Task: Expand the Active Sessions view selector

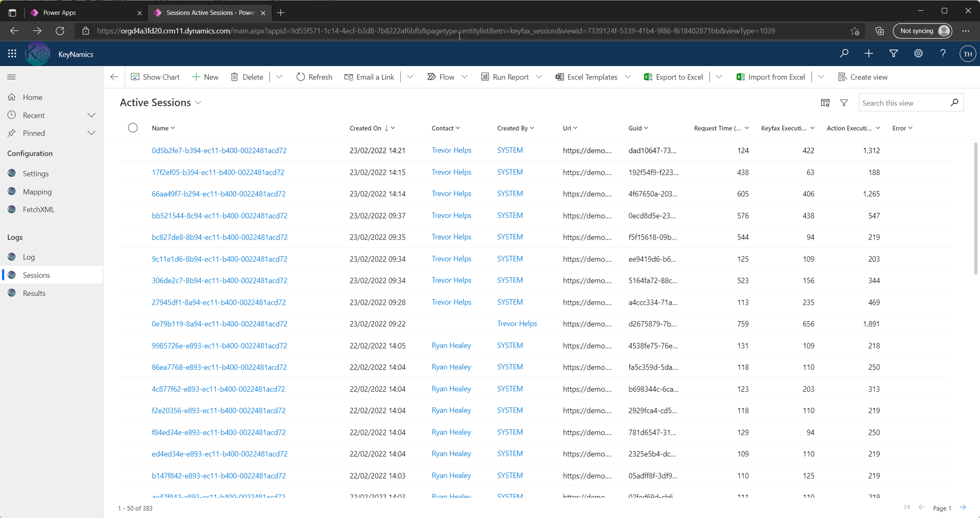Action: (x=198, y=103)
